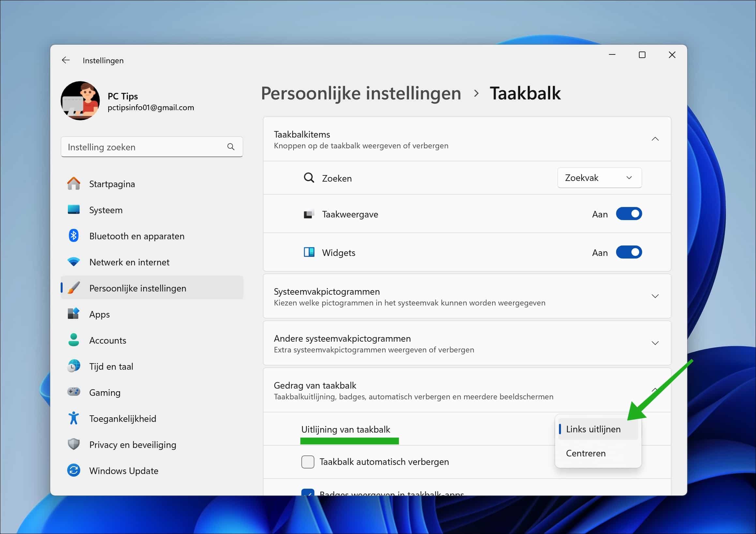The width and height of the screenshot is (756, 534).
Task: Choose Centreren for taskbar alignment
Action: coord(586,453)
